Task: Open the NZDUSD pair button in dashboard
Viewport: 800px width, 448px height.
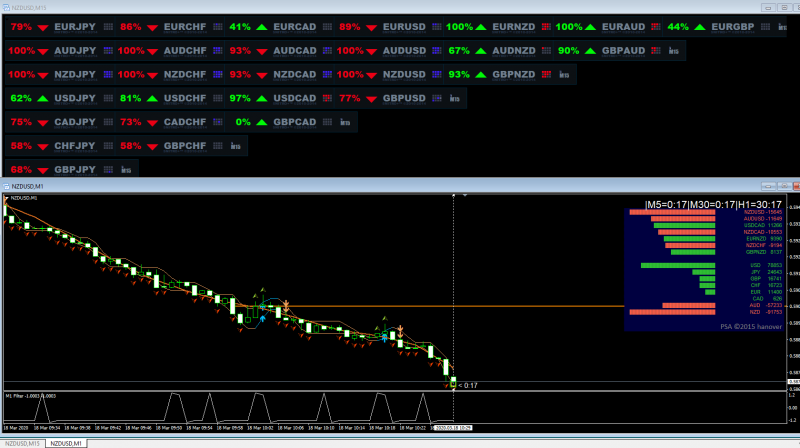Action: pyautogui.click(x=404, y=74)
